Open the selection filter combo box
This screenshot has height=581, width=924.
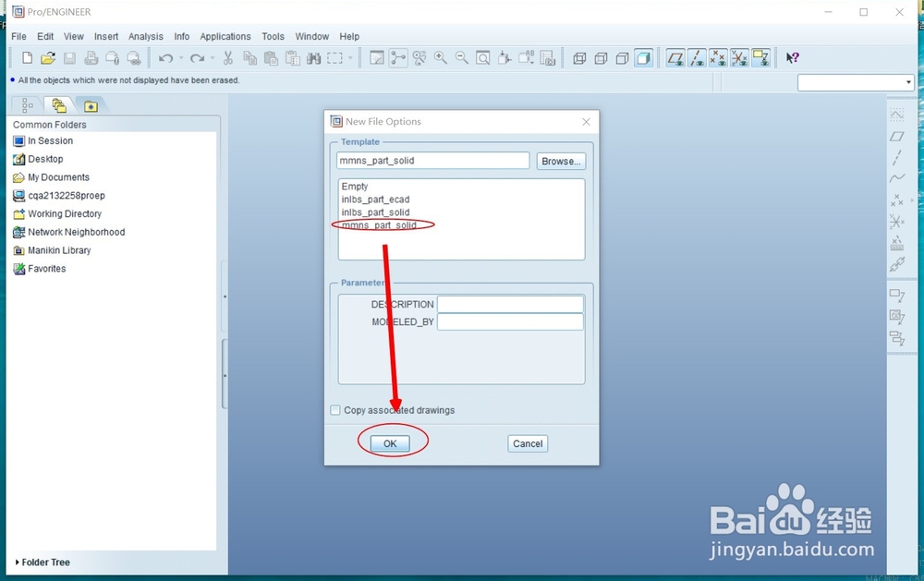point(856,82)
